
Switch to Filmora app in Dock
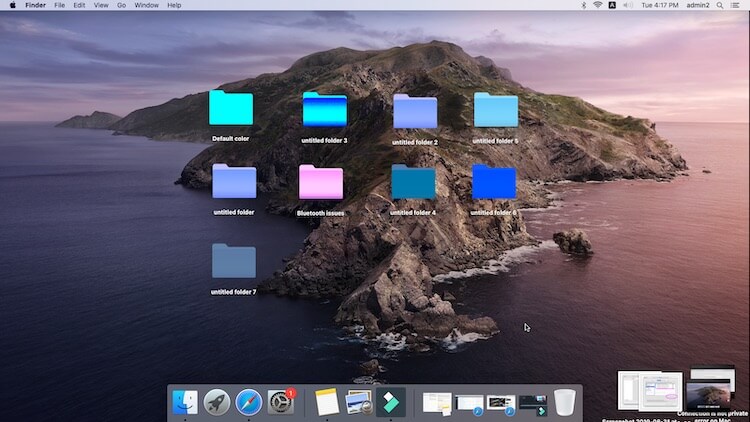tap(391, 402)
